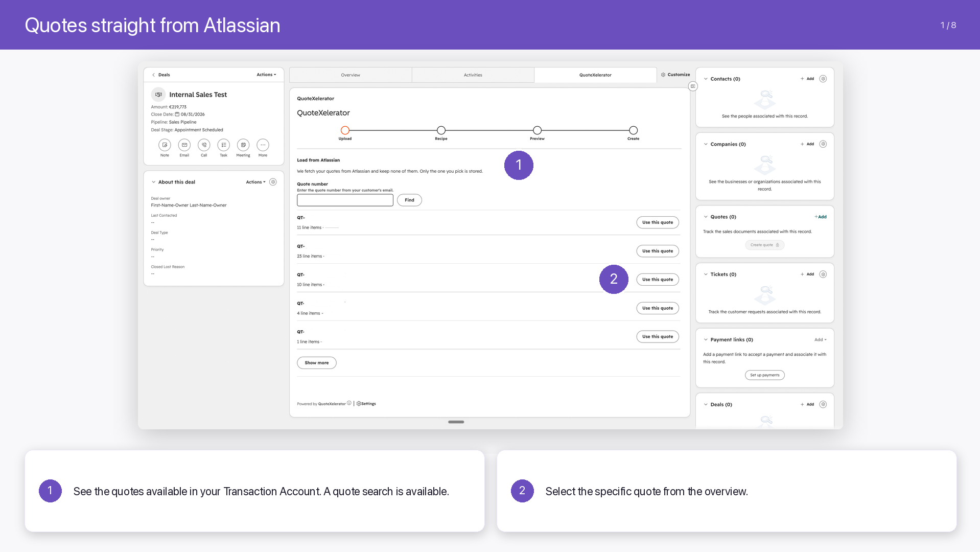Switch to the Activities tab
The image size is (980, 552).
473,75
